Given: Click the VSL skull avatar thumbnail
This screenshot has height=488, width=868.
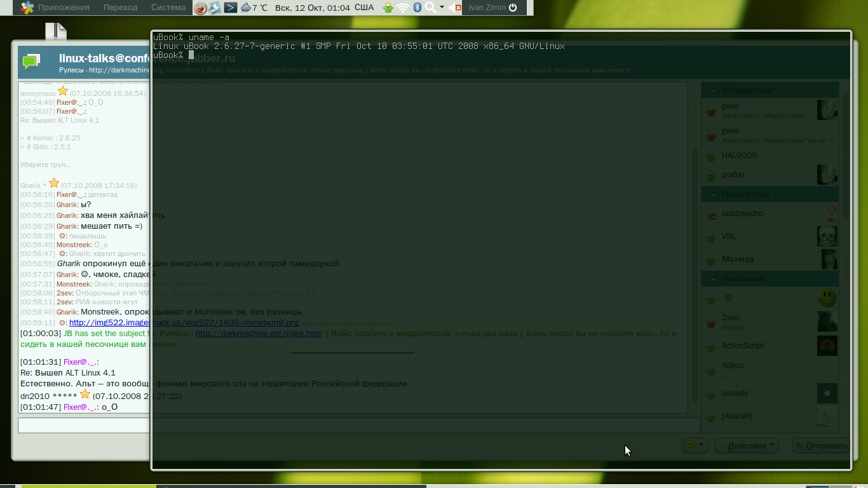Looking at the screenshot, I should pyautogui.click(x=827, y=236).
